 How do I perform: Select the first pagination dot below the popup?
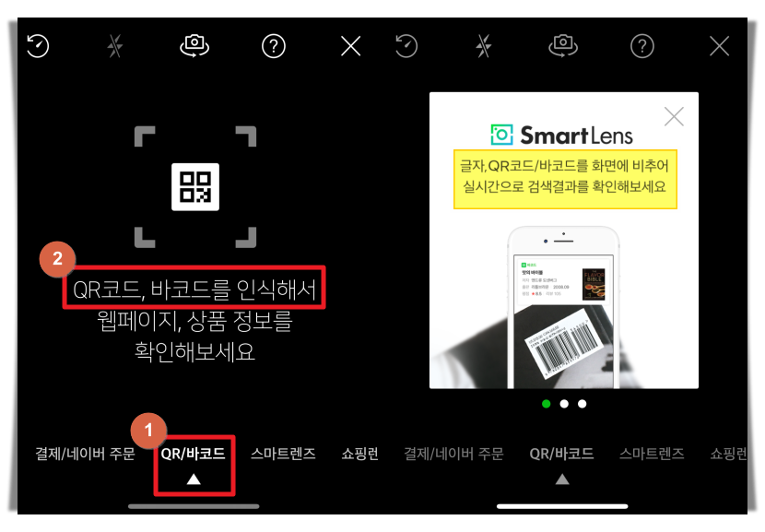coord(546,403)
